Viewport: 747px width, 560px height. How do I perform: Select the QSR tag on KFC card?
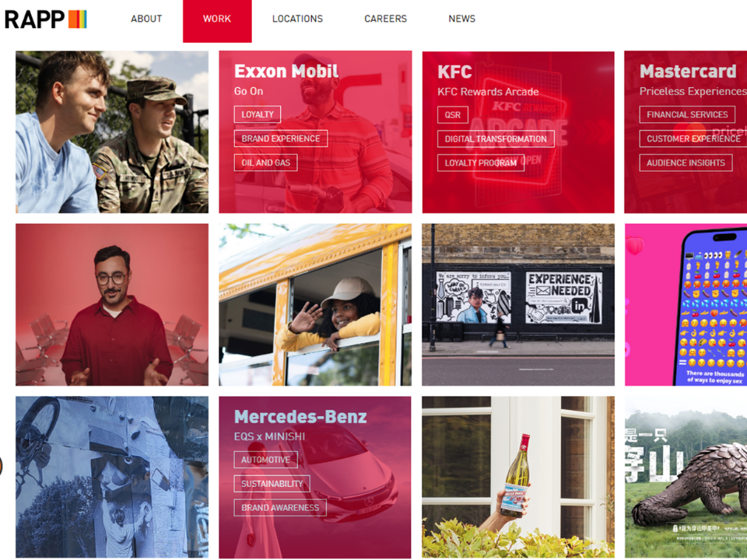click(x=453, y=115)
